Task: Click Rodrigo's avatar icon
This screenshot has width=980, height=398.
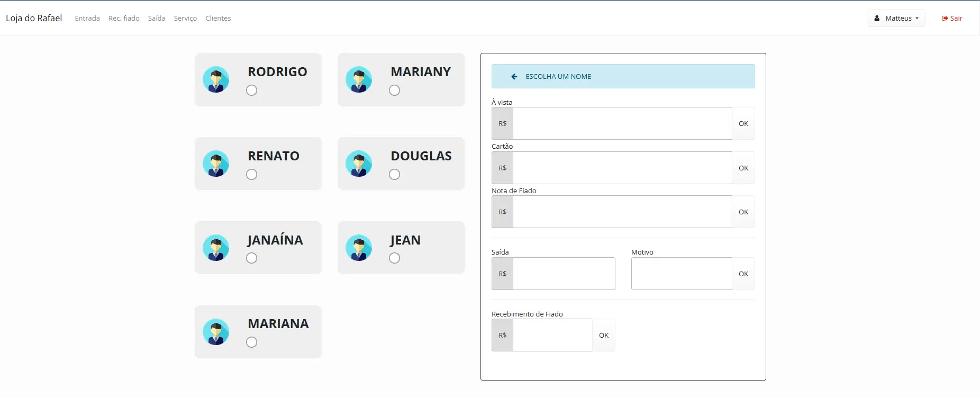Action: pyautogui.click(x=216, y=79)
